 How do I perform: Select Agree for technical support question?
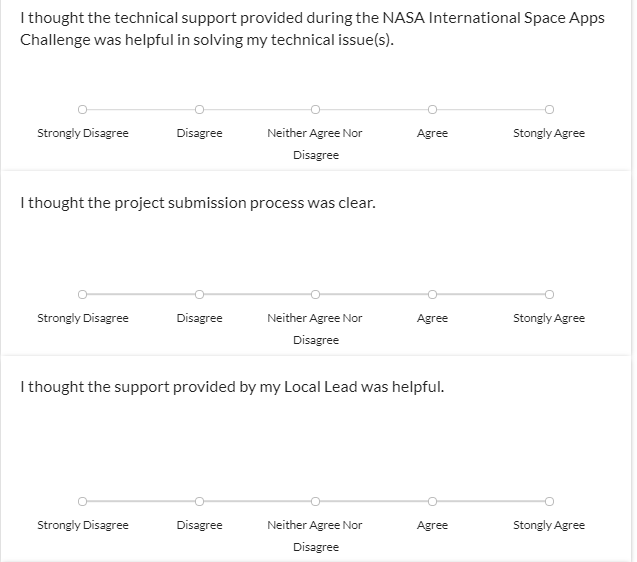pyautogui.click(x=432, y=109)
